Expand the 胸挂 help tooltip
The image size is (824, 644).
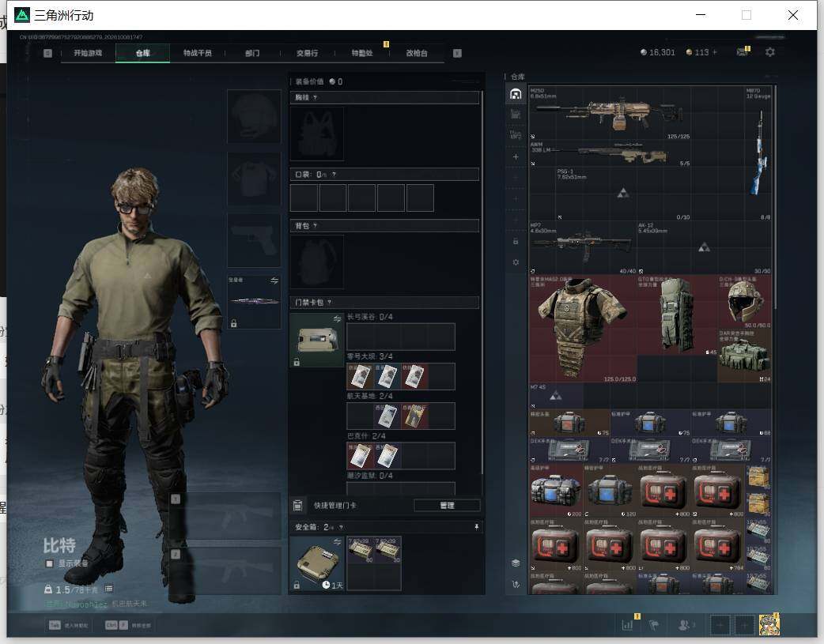pyautogui.click(x=315, y=98)
